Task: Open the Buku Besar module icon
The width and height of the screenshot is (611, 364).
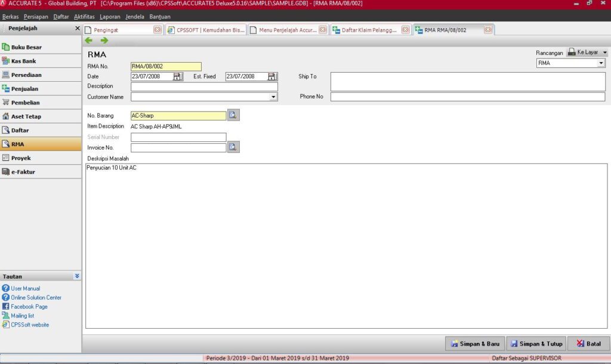Action: click(7, 47)
